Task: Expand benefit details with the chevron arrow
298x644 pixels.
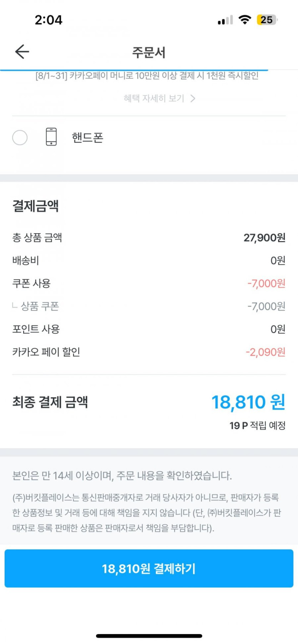Action: (193, 98)
